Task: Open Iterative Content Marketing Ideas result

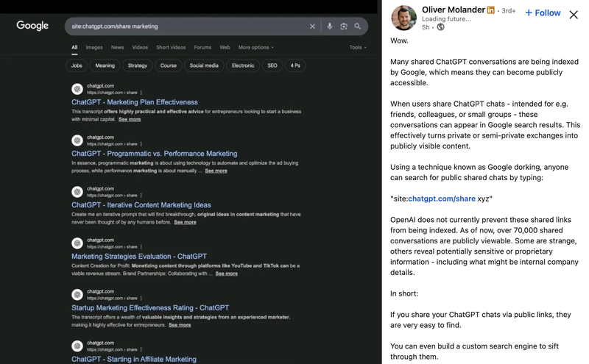Action: 141,205
